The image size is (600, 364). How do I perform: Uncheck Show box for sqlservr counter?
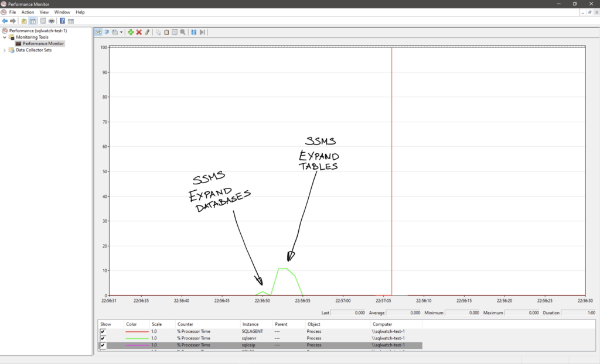tap(103, 338)
